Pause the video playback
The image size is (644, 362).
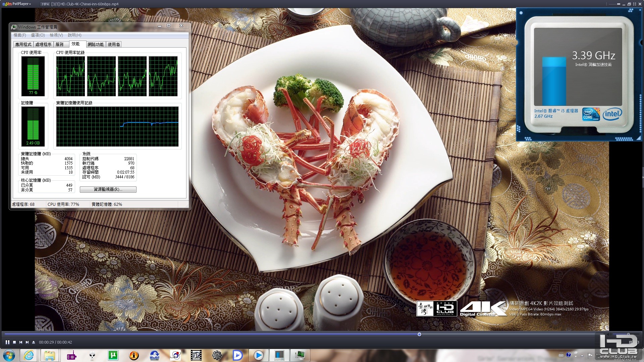(7, 342)
